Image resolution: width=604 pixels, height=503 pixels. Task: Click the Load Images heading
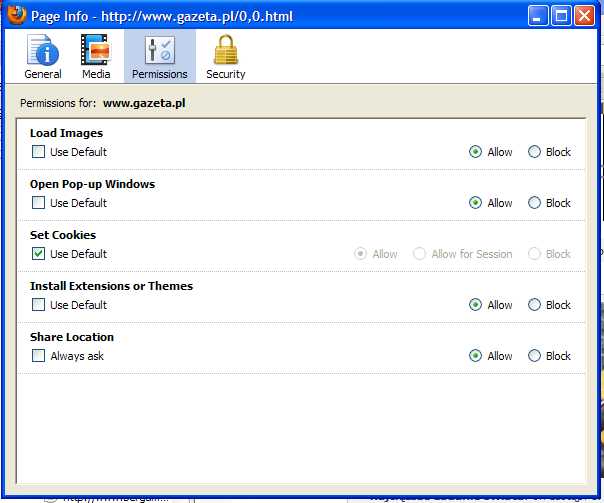click(x=66, y=133)
